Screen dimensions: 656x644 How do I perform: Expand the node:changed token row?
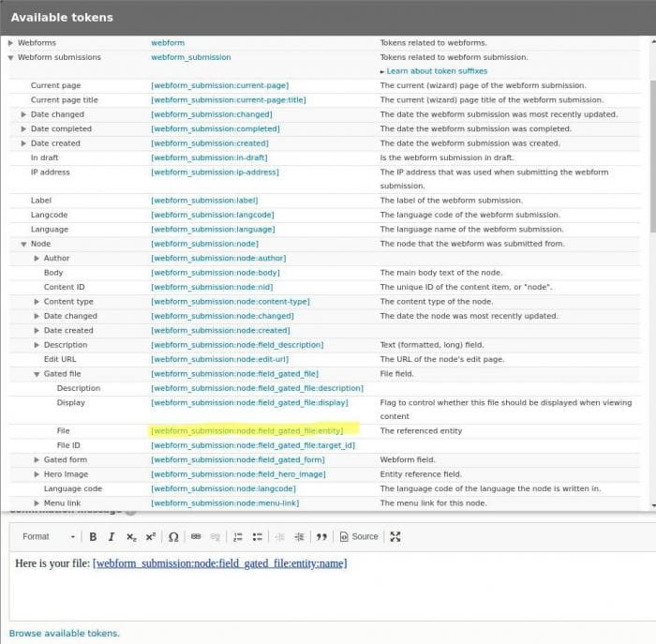37,316
